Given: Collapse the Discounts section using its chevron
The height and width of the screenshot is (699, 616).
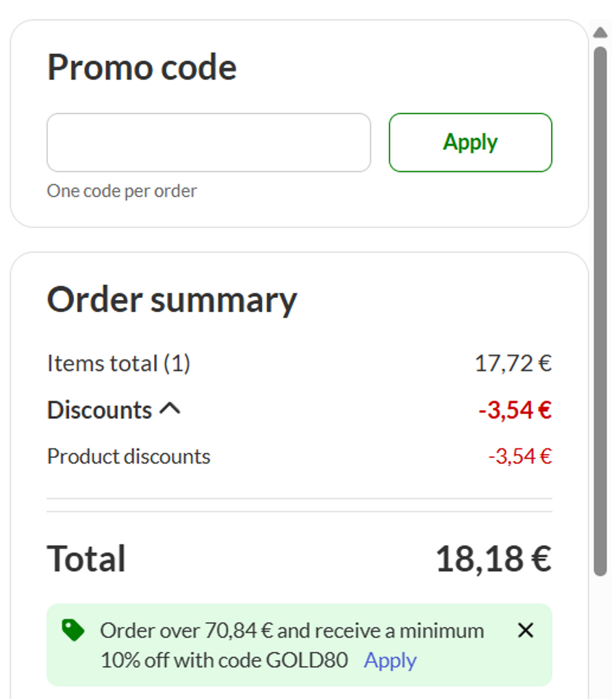Looking at the screenshot, I should tap(170, 409).
